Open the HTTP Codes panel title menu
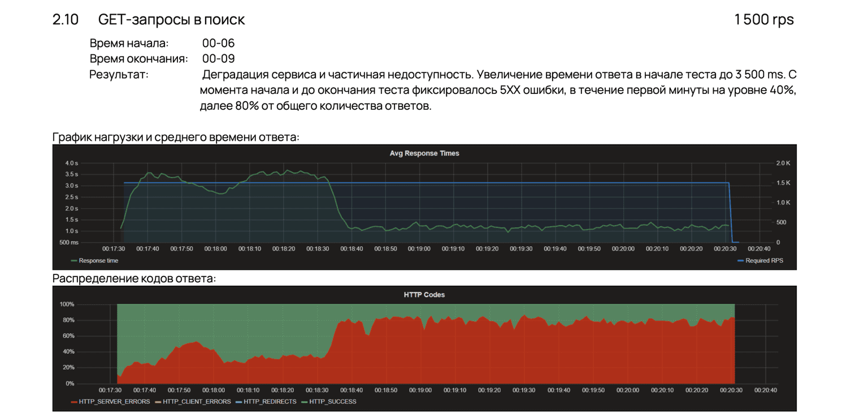868x414 pixels. tap(424, 295)
